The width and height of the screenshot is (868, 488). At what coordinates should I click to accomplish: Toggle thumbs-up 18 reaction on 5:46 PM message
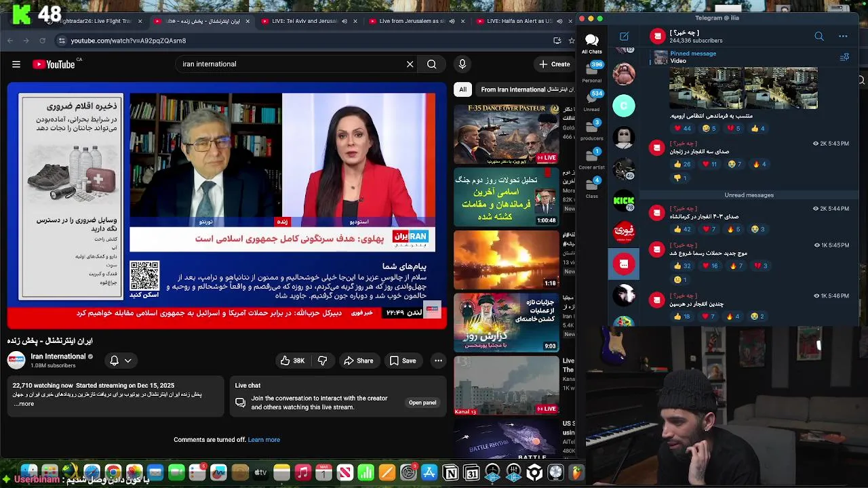[x=684, y=317]
